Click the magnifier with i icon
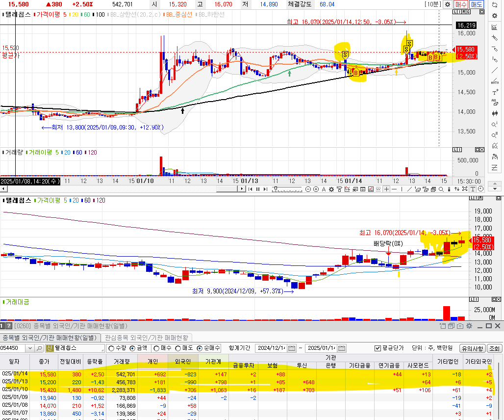 (495, 124)
